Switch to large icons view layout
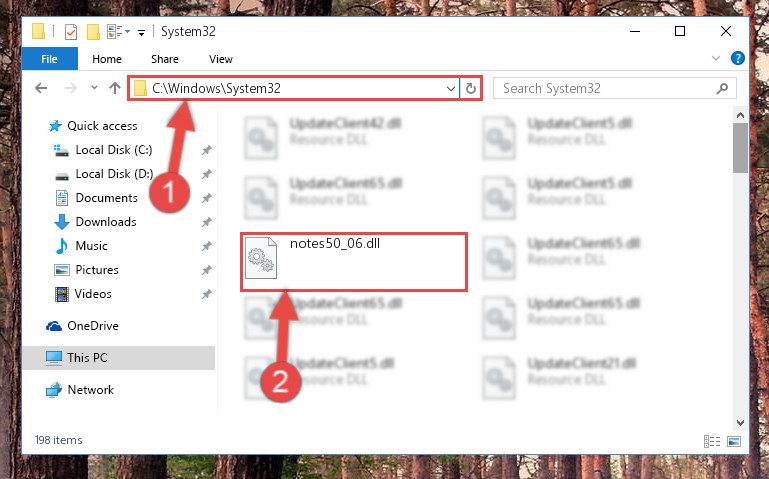 734,441
